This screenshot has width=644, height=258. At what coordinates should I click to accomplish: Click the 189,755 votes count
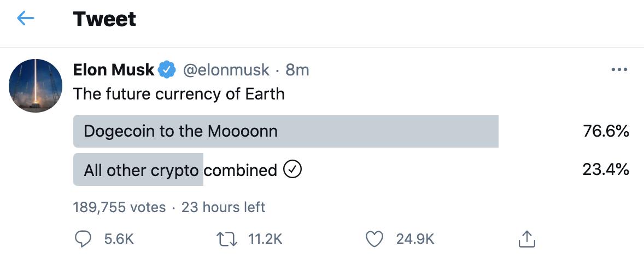119,208
